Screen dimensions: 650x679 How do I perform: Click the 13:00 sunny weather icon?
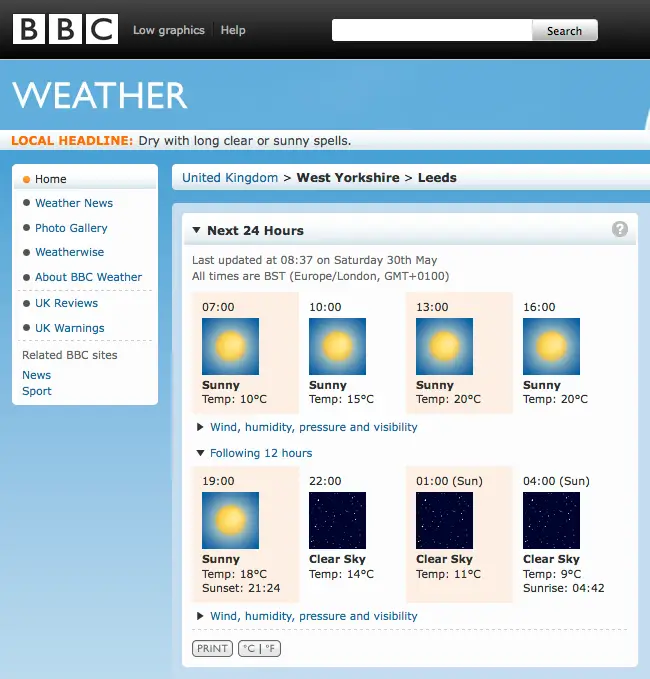(444, 347)
